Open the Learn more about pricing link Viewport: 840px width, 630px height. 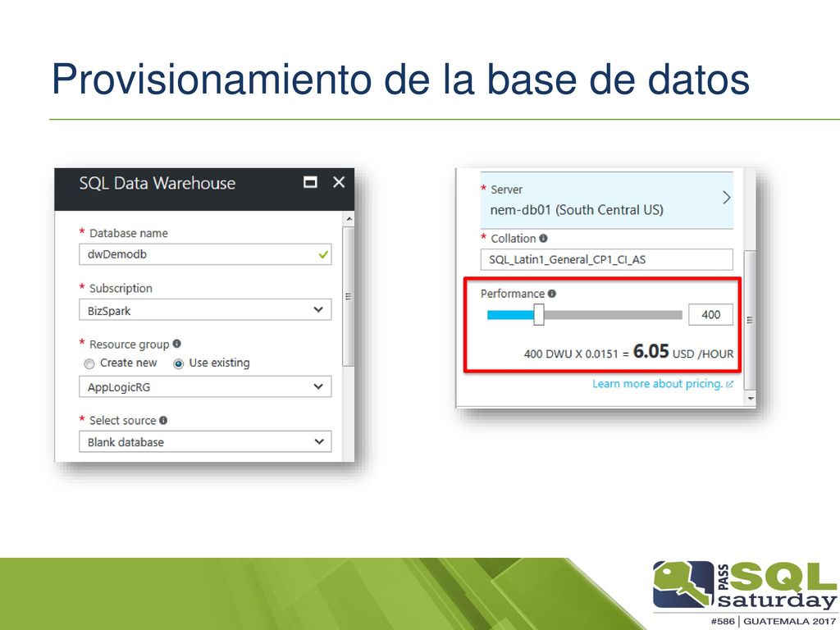662,384
